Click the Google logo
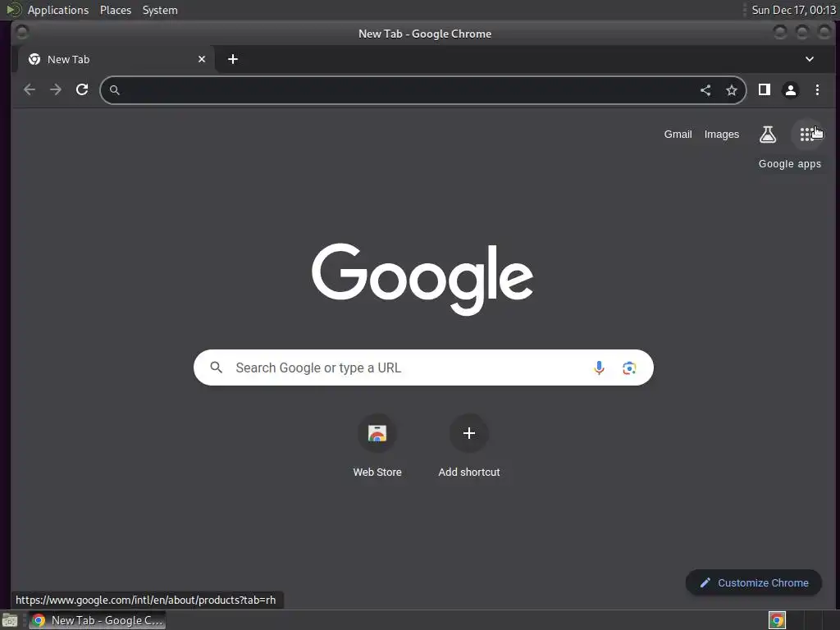 (x=422, y=279)
